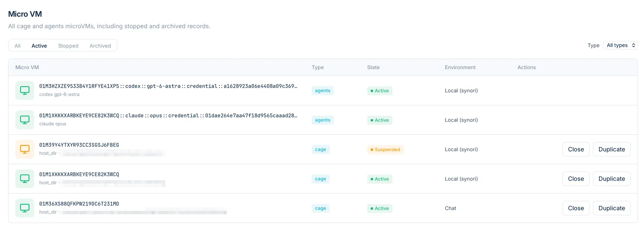Click the Type column header

click(318, 68)
